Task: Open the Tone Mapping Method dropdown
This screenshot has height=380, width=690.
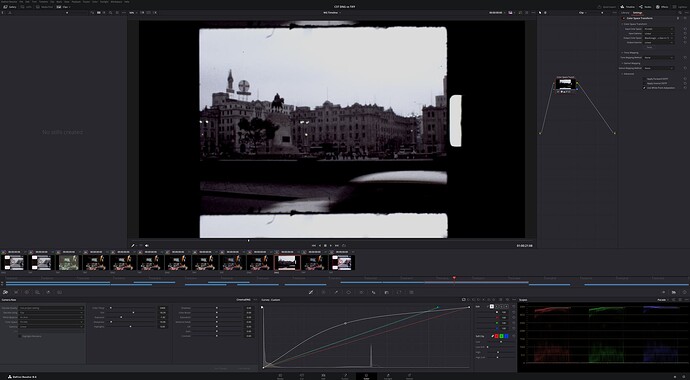Action: pos(658,58)
